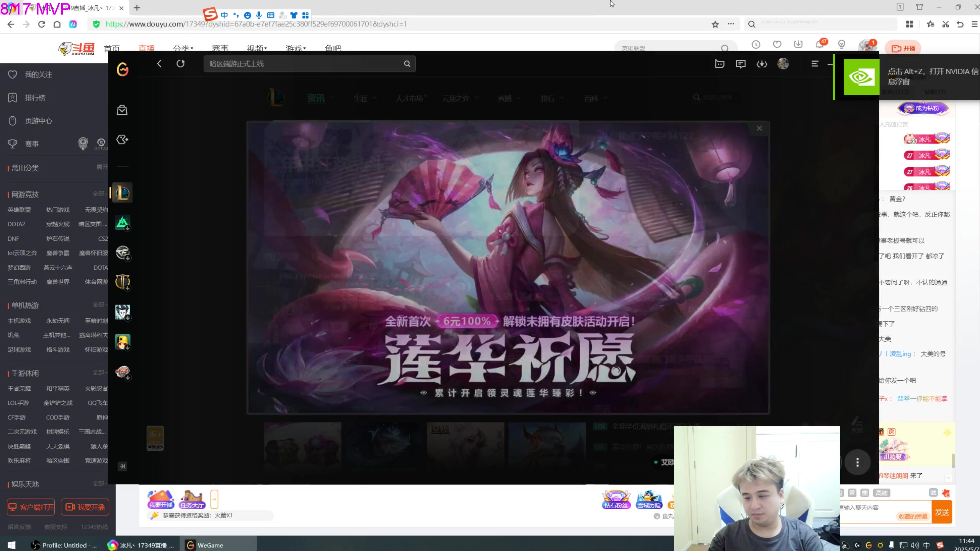Open WeGame download manager icon
This screenshot has height=551, width=980.
click(761, 64)
